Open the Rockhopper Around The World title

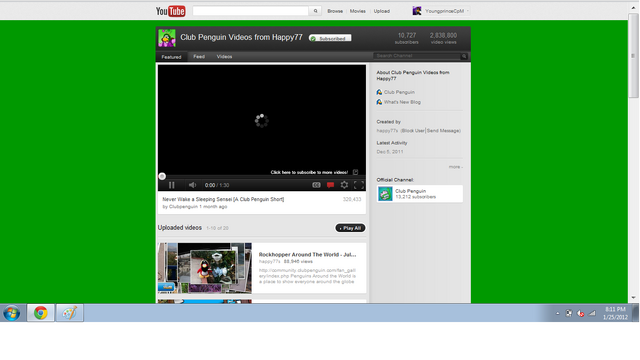click(x=307, y=254)
